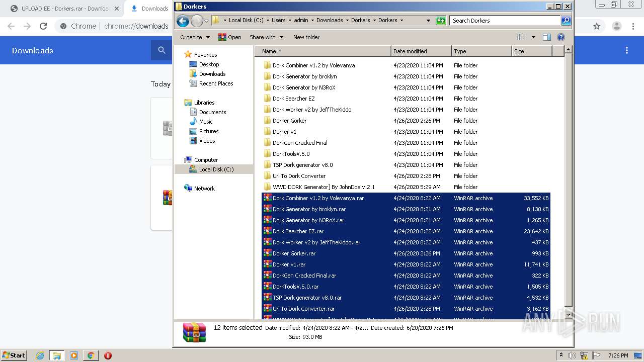Image resolution: width=644 pixels, height=362 pixels.
Task: Select Recent Places in the navigation pane
Action: point(216,83)
